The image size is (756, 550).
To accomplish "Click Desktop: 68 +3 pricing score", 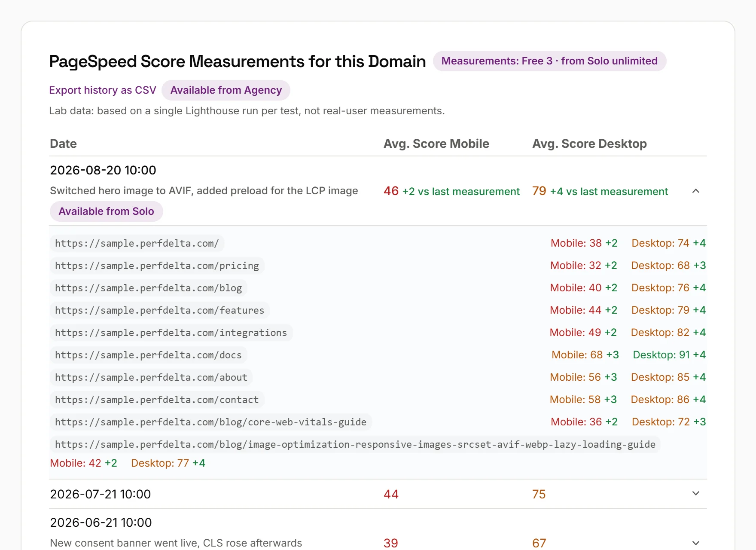I will pyautogui.click(x=668, y=266).
